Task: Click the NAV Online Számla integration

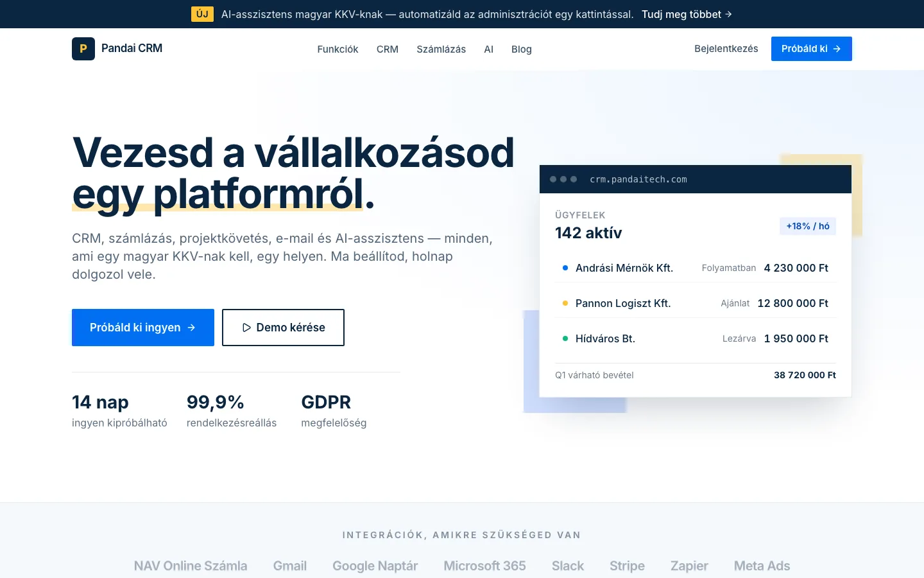Action: pyautogui.click(x=191, y=566)
